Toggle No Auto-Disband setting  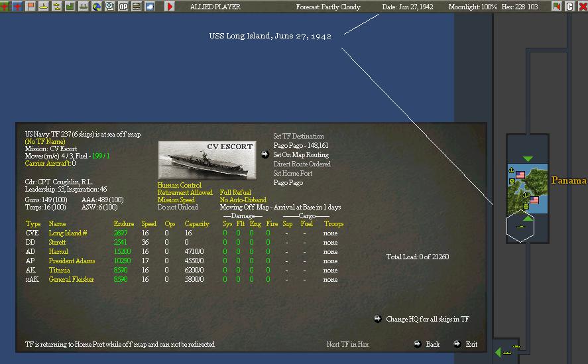[243, 200]
